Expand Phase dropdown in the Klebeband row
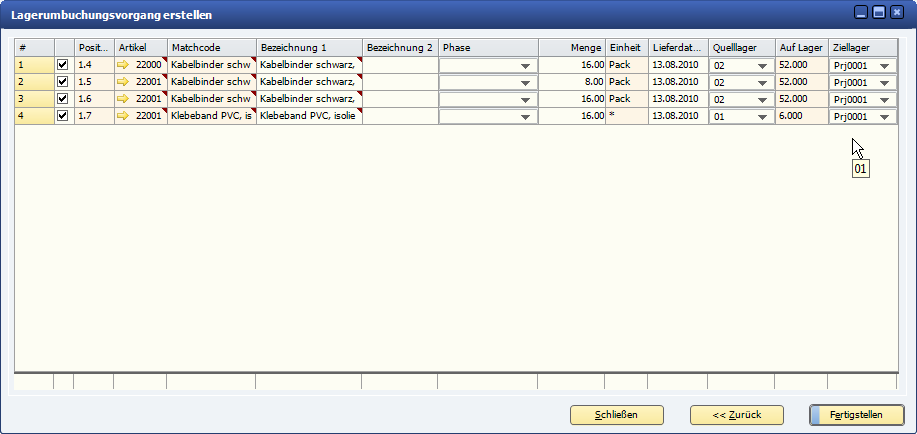The image size is (917, 434). 525,117
